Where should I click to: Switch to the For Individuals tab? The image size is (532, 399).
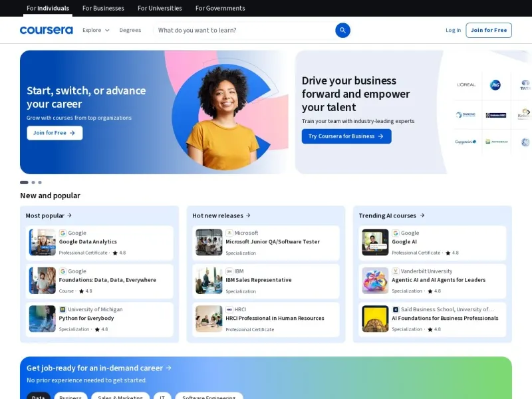click(48, 8)
